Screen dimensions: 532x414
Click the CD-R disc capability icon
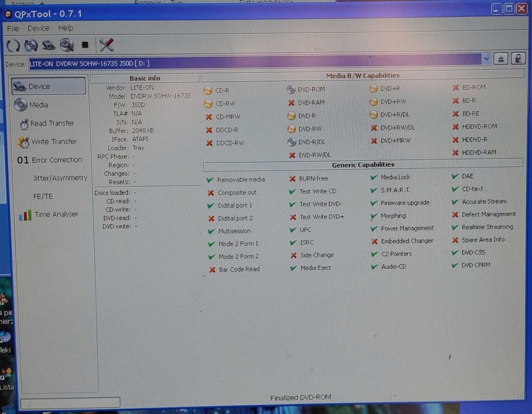click(208, 90)
